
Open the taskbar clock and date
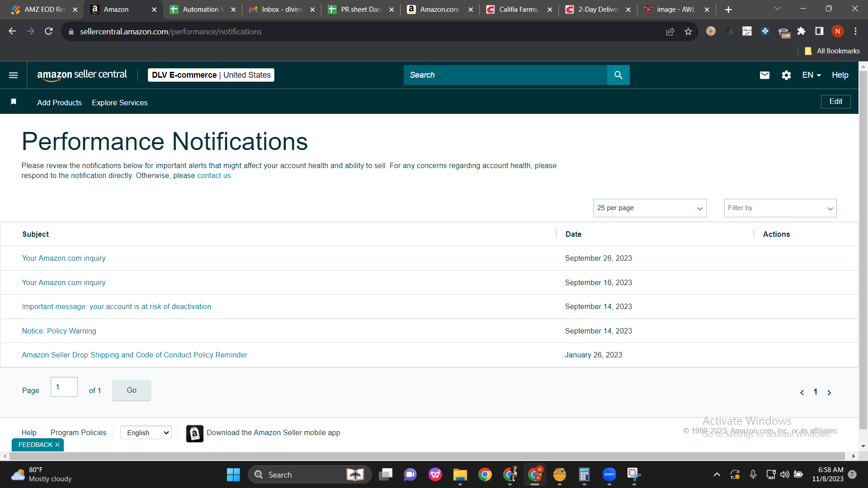(828, 474)
